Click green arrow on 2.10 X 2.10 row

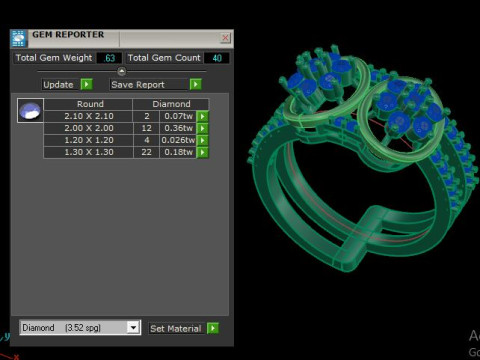pyautogui.click(x=202, y=116)
